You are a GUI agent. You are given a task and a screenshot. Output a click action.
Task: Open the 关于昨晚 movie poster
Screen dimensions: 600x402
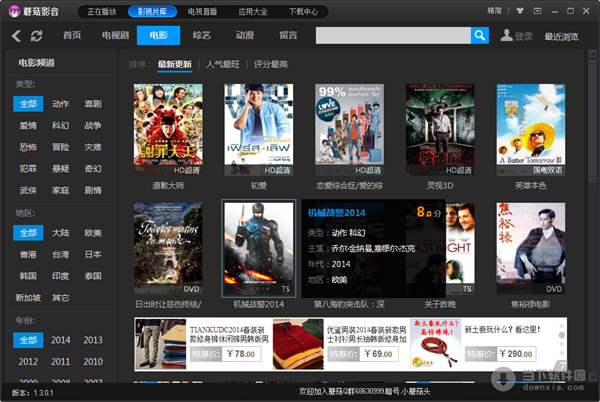pos(460,249)
